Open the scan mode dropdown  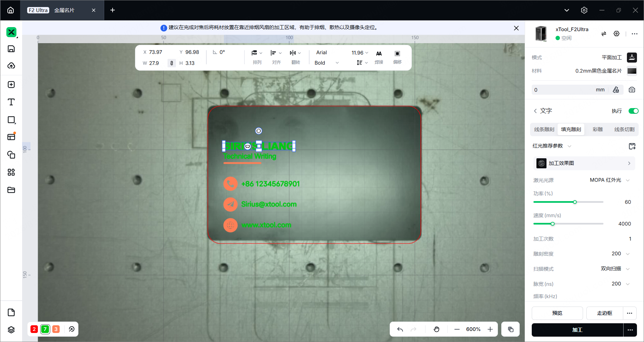pyautogui.click(x=615, y=269)
